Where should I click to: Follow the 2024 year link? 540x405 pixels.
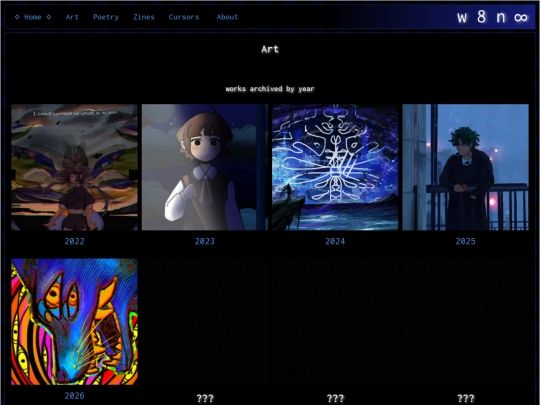[335, 241]
